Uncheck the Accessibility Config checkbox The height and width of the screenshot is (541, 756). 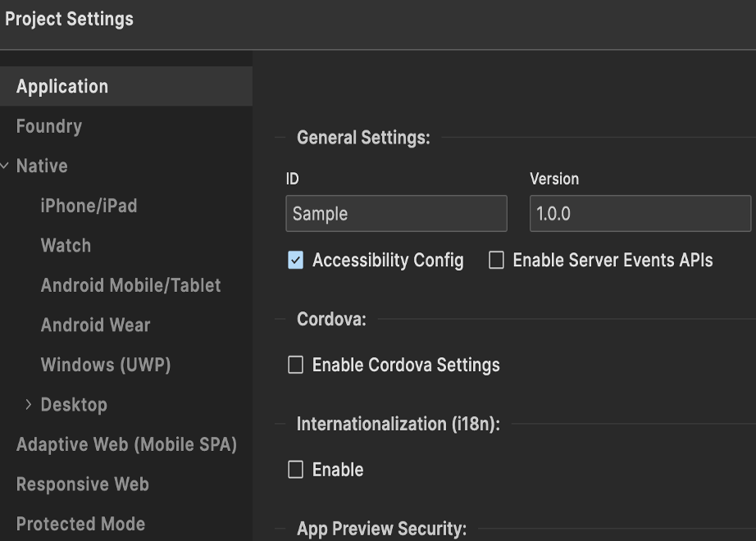point(295,261)
